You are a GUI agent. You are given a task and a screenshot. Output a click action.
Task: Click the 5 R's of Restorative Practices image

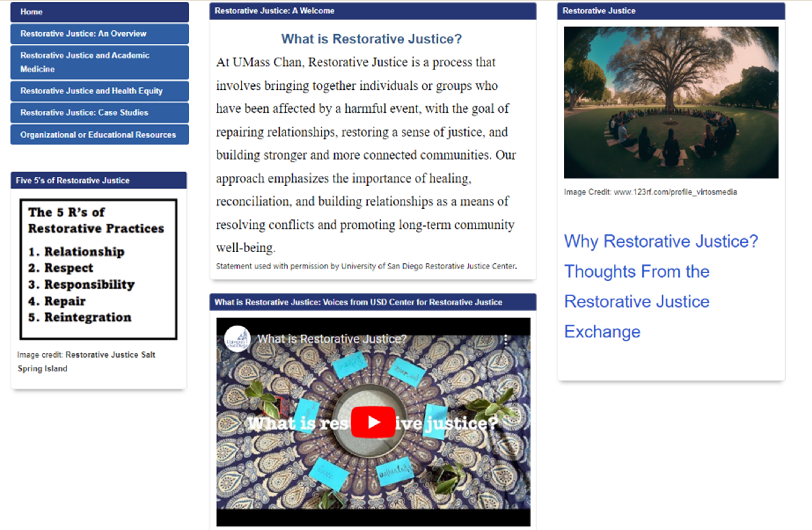click(x=98, y=269)
